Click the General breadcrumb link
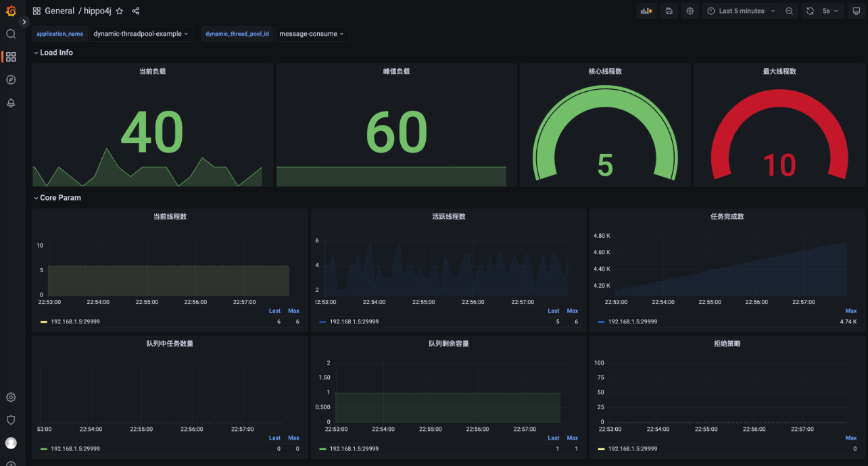Screen dimensions: 868x466 (59, 11)
